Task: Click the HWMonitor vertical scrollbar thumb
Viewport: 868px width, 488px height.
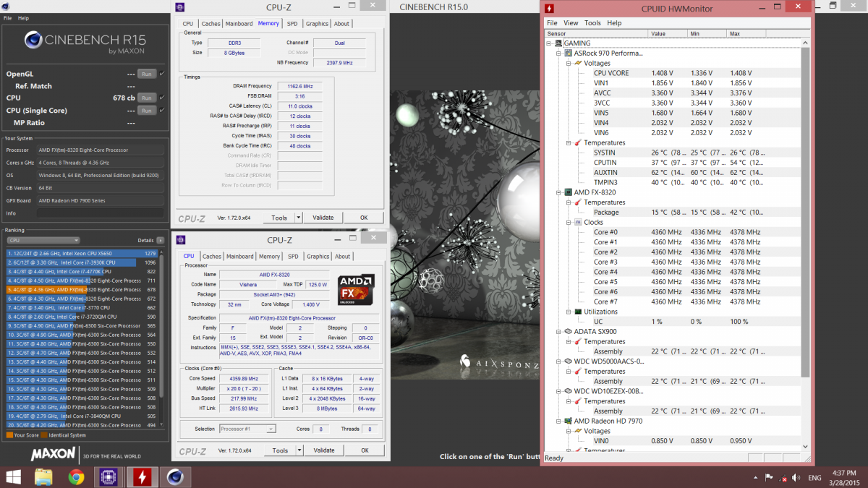Action: (806, 213)
